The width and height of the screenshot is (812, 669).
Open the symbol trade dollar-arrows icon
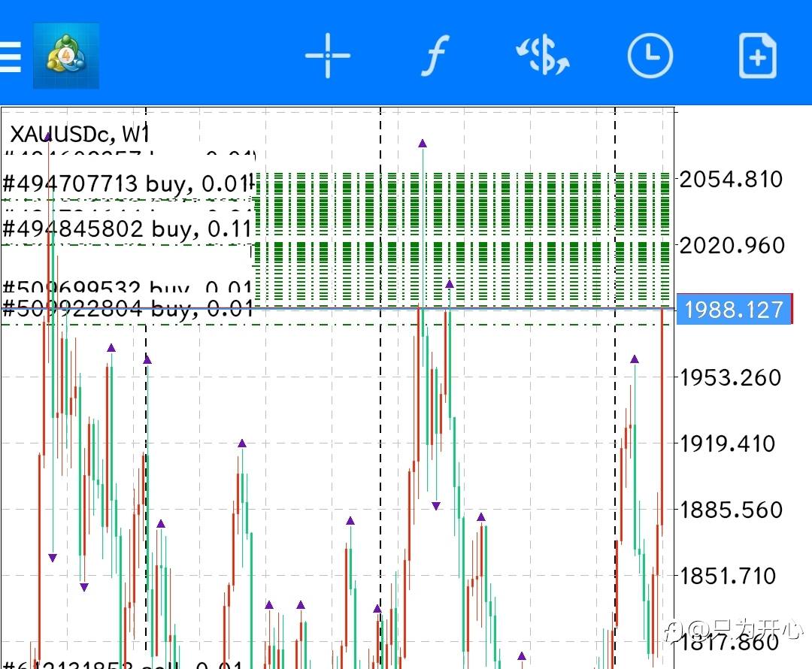tap(542, 56)
